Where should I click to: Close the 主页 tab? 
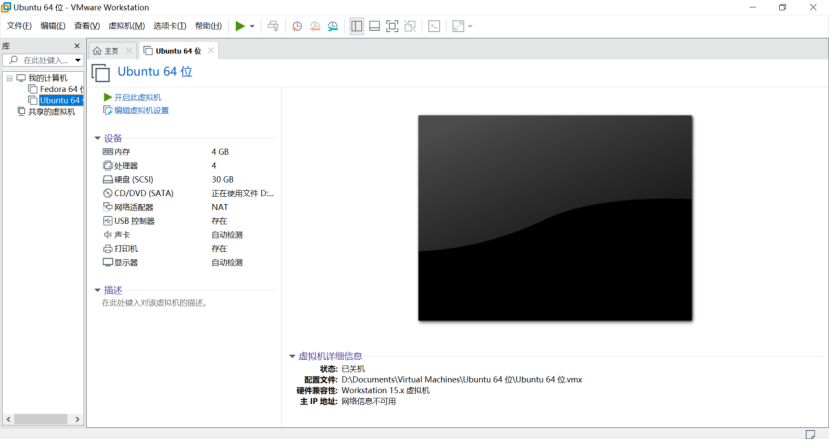(129, 50)
